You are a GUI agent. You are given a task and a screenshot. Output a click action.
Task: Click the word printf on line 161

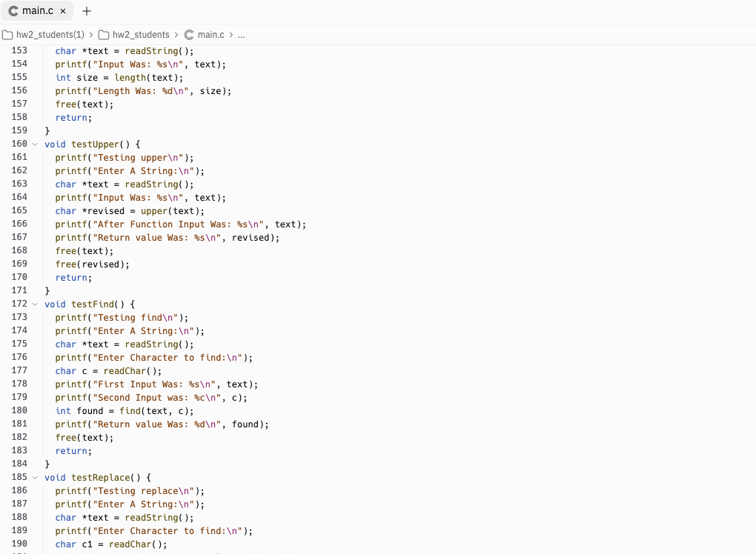pos(70,157)
